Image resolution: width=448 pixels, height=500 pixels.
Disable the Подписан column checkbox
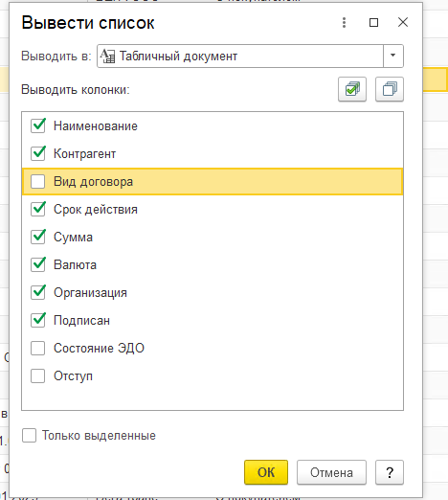pyautogui.click(x=37, y=320)
